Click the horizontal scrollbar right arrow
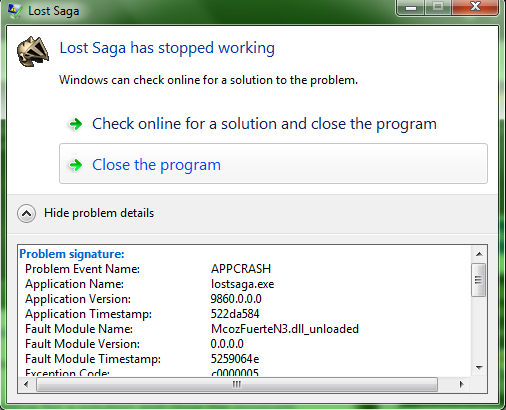Image resolution: width=506 pixels, height=410 pixels. click(x=461, y=384)
